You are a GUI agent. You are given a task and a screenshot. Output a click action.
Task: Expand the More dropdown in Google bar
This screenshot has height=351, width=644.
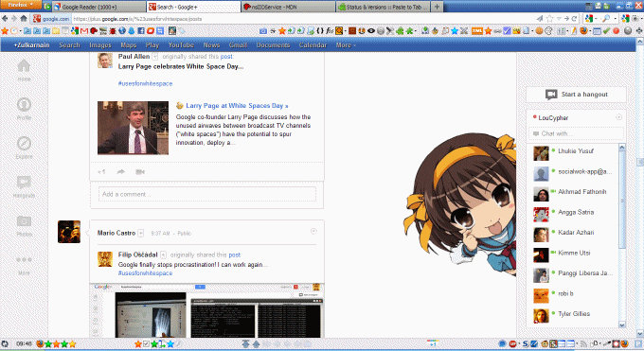pos(346,45)
